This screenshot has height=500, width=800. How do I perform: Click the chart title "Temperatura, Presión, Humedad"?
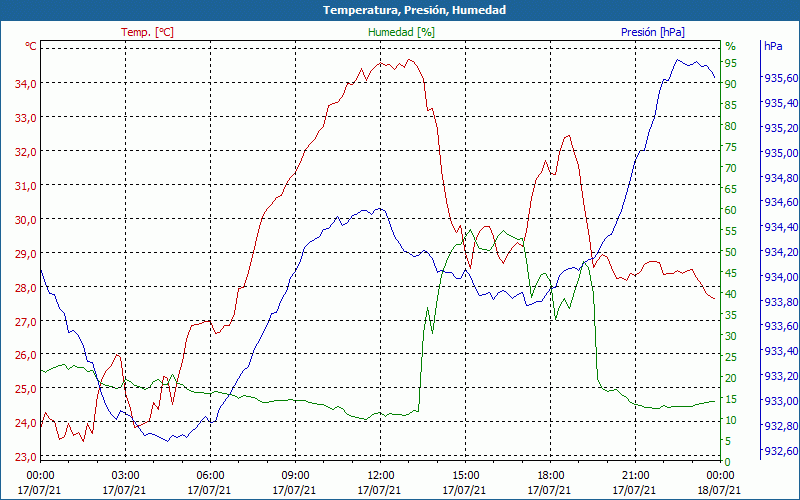click(x=414, y=10)
